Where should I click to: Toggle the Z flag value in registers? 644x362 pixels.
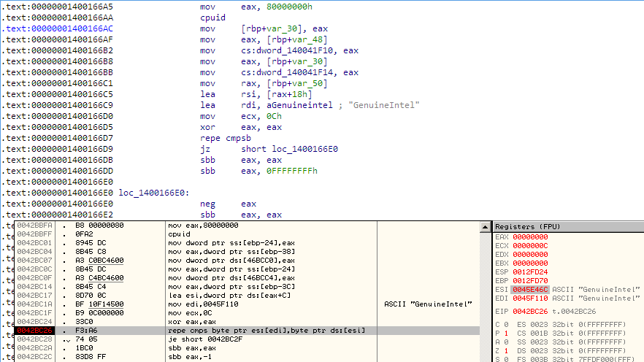[x=507, y=349]
